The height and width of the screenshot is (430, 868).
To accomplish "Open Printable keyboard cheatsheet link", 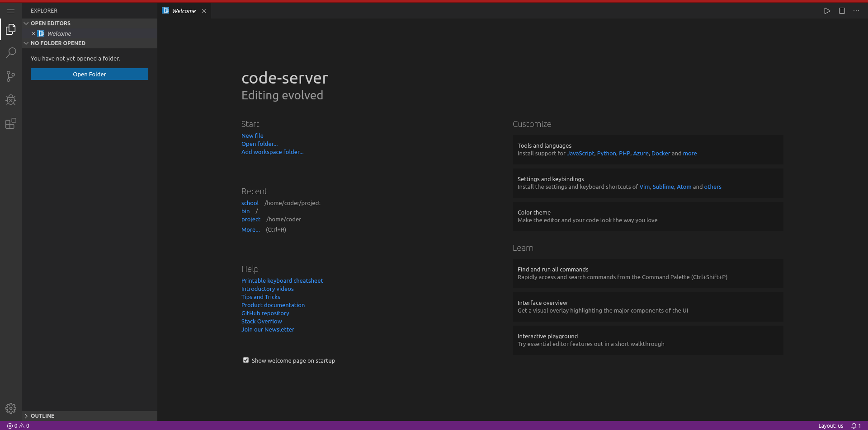I will pos(282,280).
